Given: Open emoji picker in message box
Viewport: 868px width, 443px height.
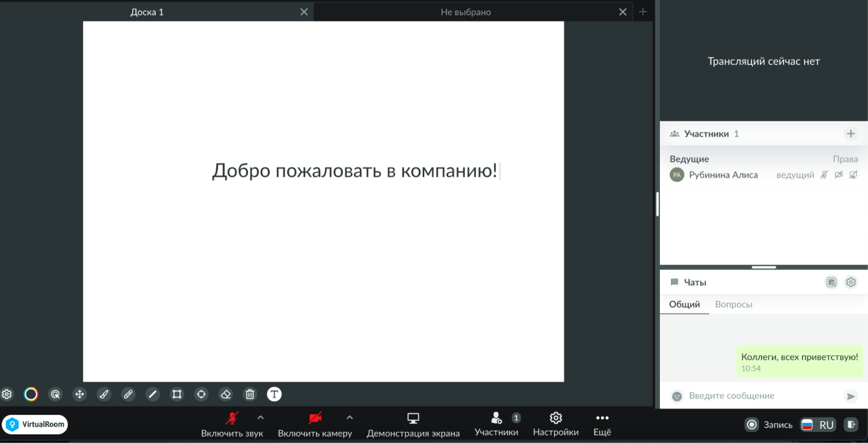Looking at the screenshot, I should coord(676,396).
